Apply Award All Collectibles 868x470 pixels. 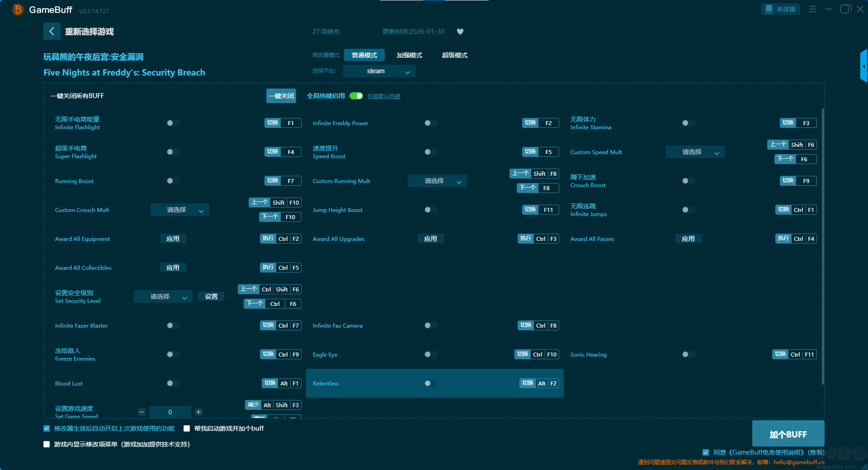coord(173,268)
